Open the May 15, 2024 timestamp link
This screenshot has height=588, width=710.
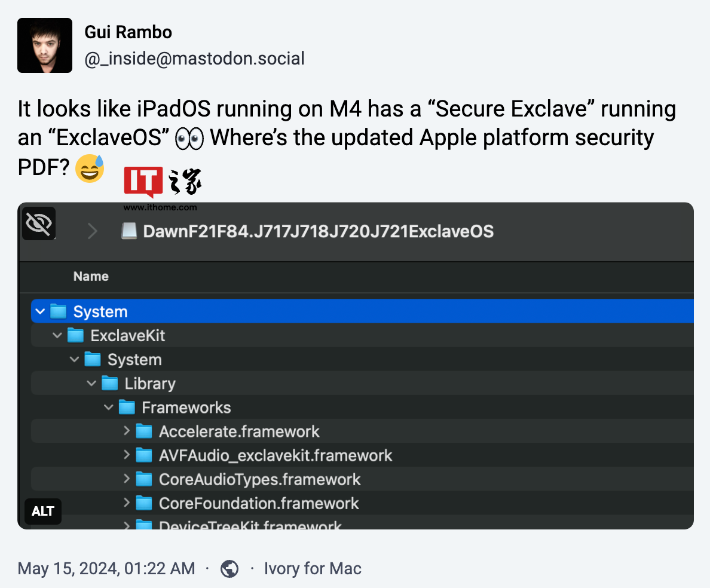coord(106,568)
